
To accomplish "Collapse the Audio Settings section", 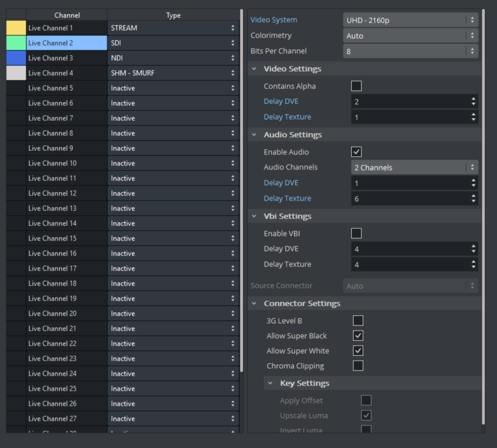I will (254, 135).
